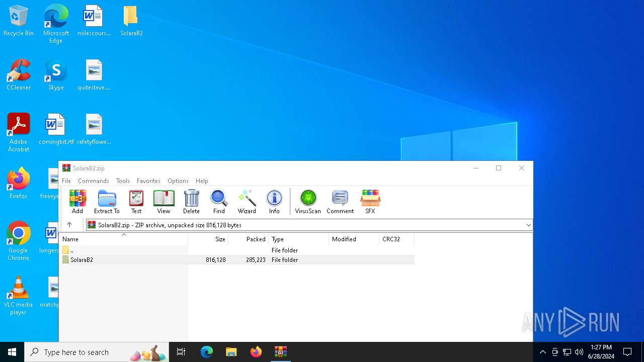Screen dimensions: 644x362
Task: Open the Windows Start menu
Action: click(x=12, y=352)
